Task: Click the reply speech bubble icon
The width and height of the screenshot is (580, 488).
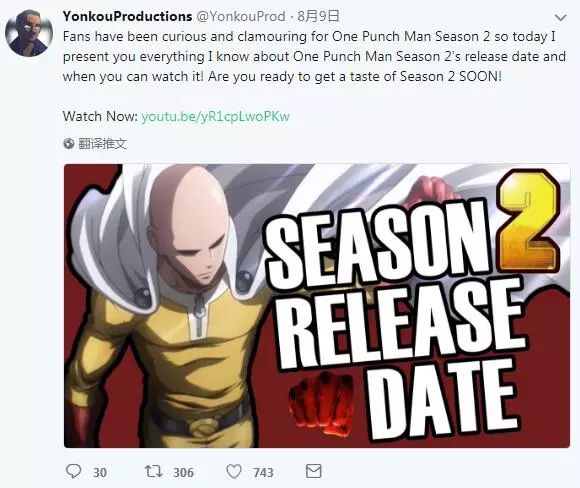Action: 73,471
